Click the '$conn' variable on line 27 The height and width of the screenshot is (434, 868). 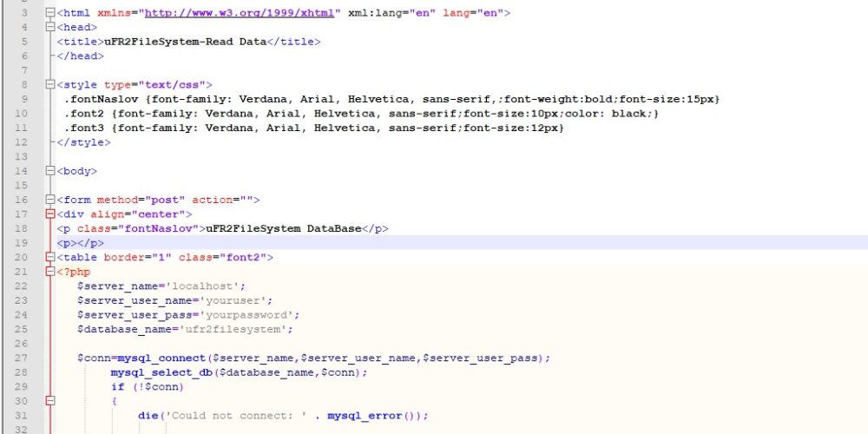click(x=94, y=358)
